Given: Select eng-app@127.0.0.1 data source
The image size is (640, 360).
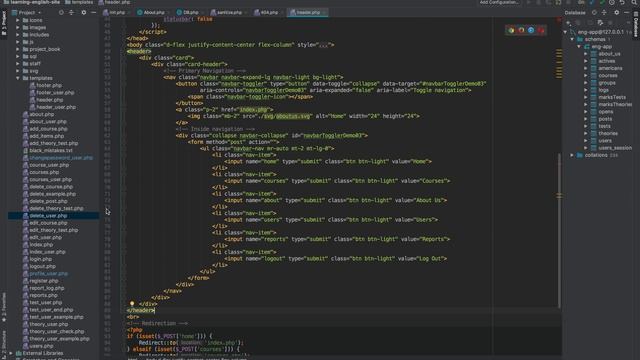Looking at the screenshot, I should [x=600, y=32].
